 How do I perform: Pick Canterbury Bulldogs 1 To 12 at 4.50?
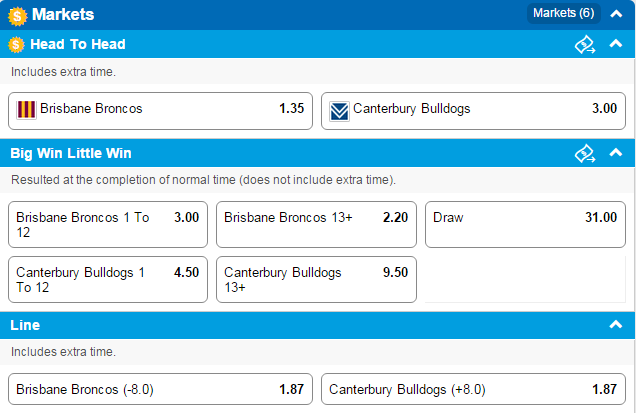[x=108, y=279]
